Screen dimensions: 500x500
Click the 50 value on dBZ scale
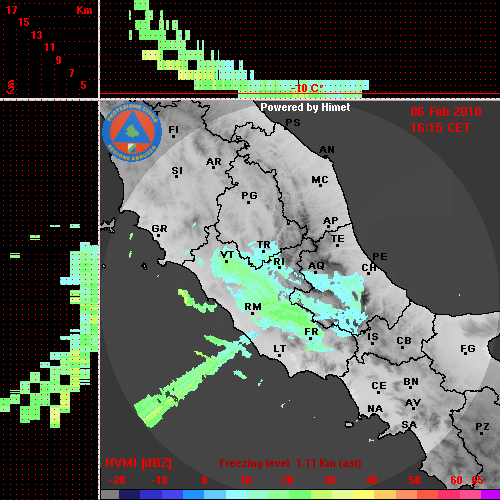click(414, 480)
